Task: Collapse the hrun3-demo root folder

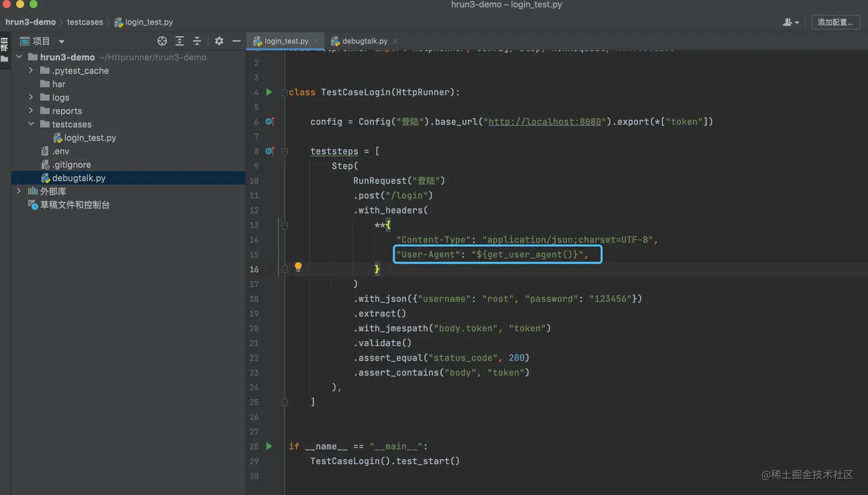Action: (19, 57)
